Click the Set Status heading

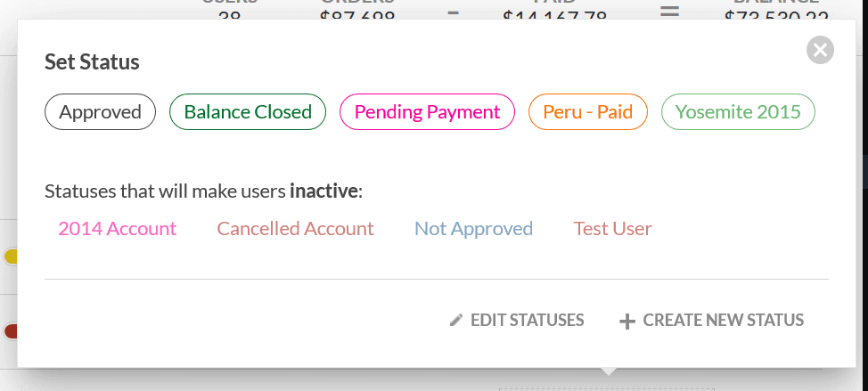pyautogui.click(x=93, y=63)
